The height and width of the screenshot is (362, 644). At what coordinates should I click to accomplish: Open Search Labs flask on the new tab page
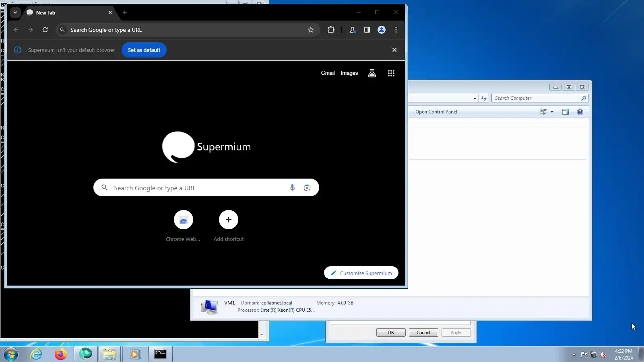[372, 73]
